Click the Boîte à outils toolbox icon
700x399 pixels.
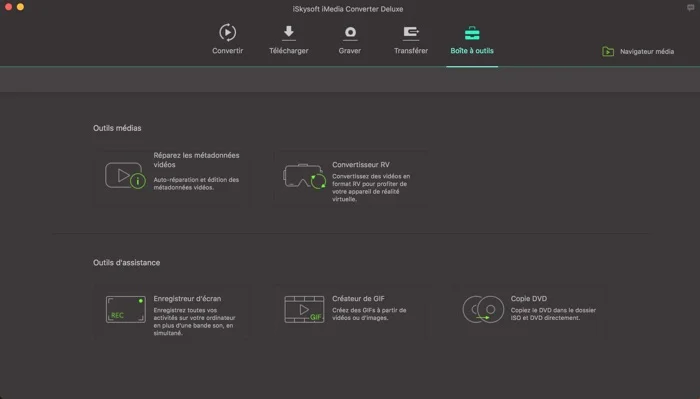(x=472, y=33)
